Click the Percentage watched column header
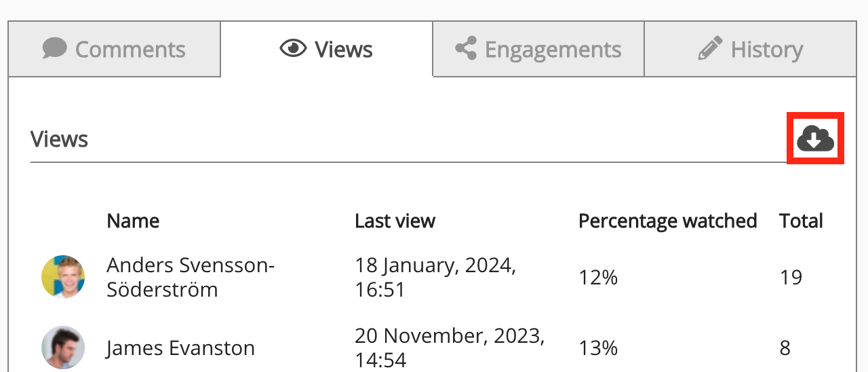This screenshot has width=868, height=372. coord(667,221)
